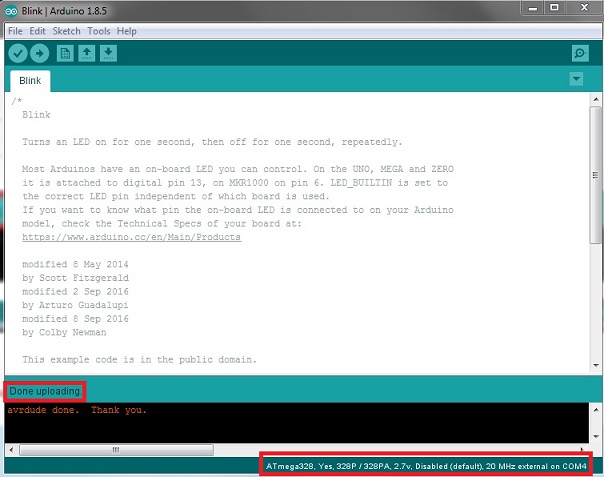The height and width of the screenshot is (477, 604).
Task: Click line 'the correct LED pin independent'
Action: 176,196
